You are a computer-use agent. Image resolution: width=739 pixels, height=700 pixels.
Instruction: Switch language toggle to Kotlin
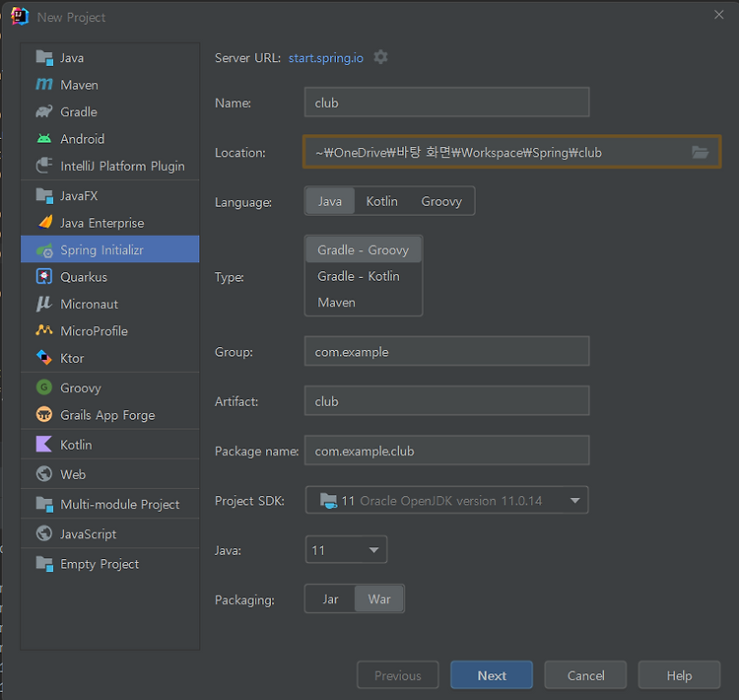pos(382,201)
